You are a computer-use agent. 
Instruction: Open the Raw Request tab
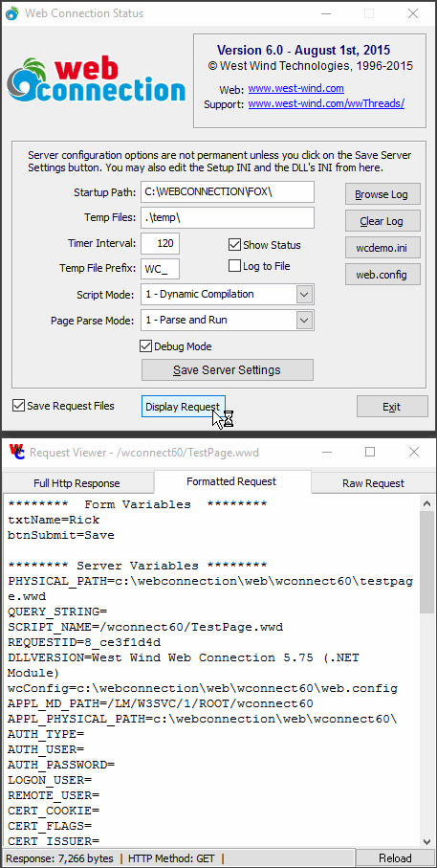(x=373, y=483)
